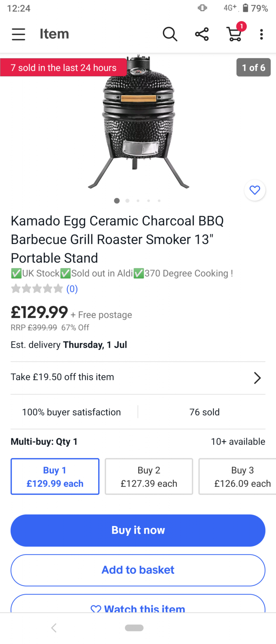The image size is (276, 644).
Task: Open the zero reviews rating link
Action: [72, 289]
